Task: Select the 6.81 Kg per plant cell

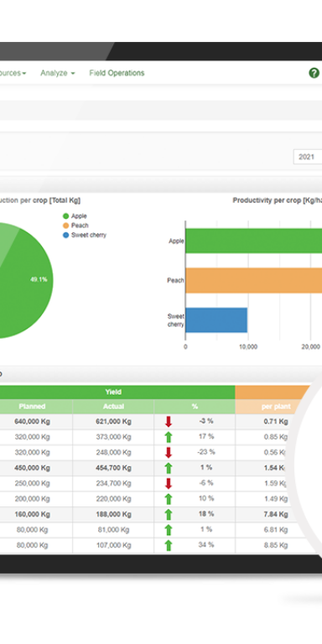Action: [276, 530]
